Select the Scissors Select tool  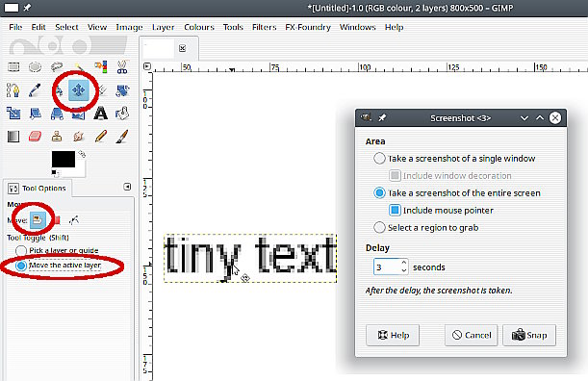coord(122,67)
